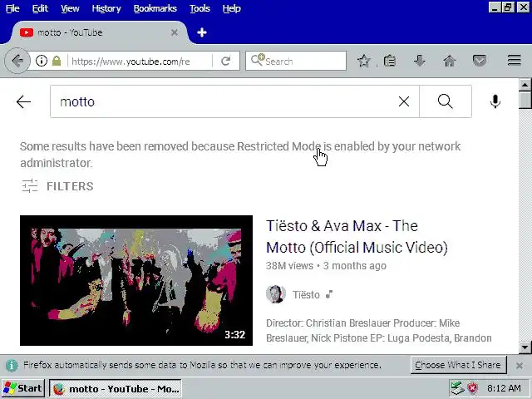Start voice search with microphone
The image size is (532, 399).
click(x=495, y=101)
